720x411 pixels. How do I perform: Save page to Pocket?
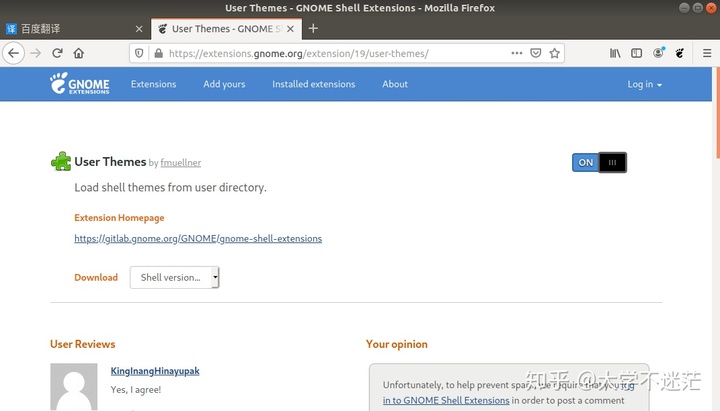click(x=535, y=53)
